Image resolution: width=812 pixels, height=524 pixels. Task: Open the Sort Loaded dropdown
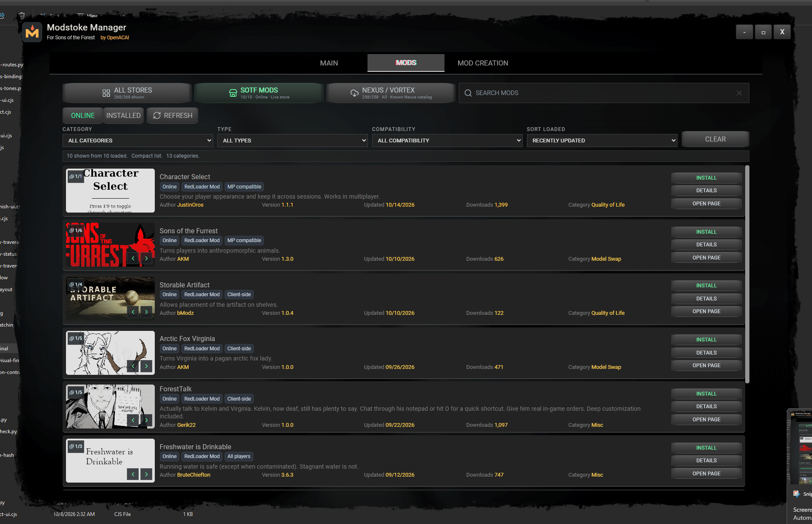click(x=602, y=140)
